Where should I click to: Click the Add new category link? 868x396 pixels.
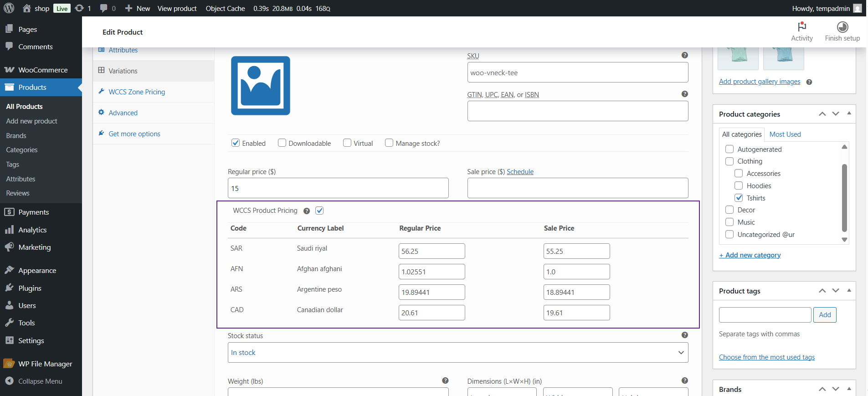point(750,255)
